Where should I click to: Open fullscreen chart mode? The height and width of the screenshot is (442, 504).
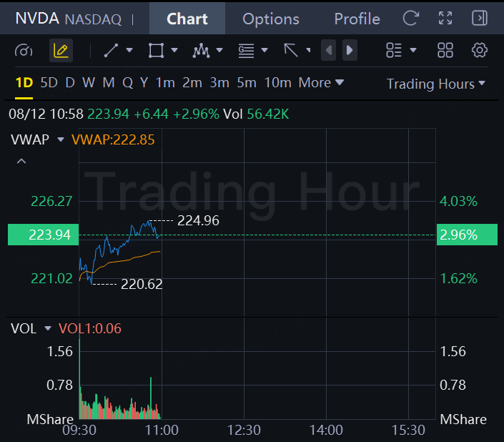point(445,19)
